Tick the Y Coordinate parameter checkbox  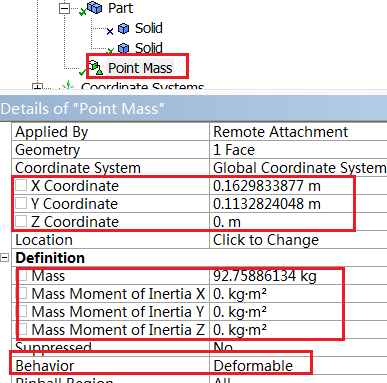21,203
